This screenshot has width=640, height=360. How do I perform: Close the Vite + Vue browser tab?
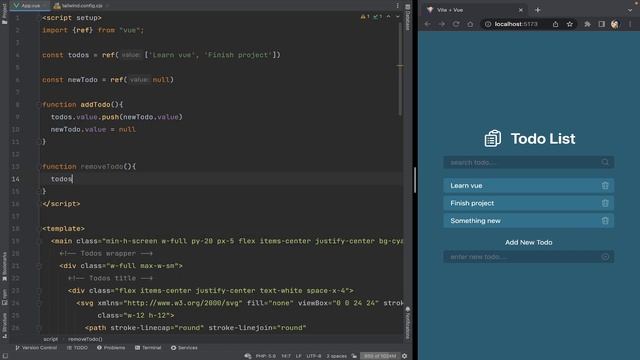tap(520, 10)
